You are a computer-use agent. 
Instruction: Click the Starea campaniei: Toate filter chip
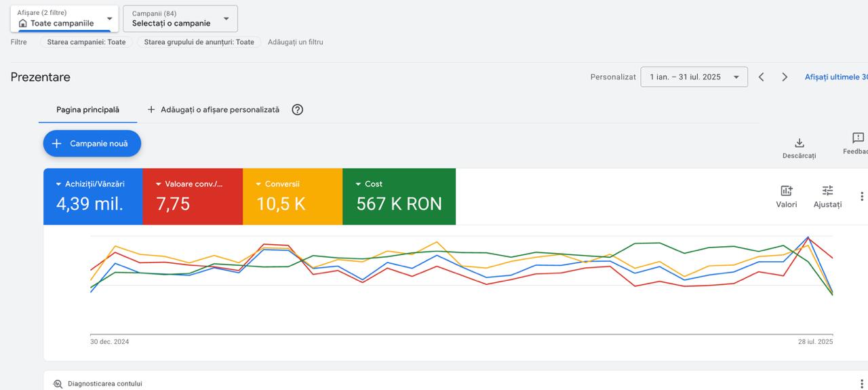(x=86, y=42)
